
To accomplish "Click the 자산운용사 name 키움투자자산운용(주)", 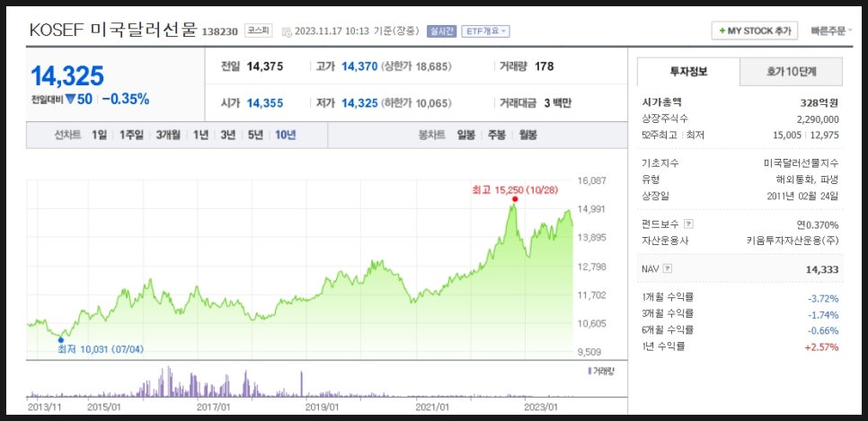I will [793, 241].
